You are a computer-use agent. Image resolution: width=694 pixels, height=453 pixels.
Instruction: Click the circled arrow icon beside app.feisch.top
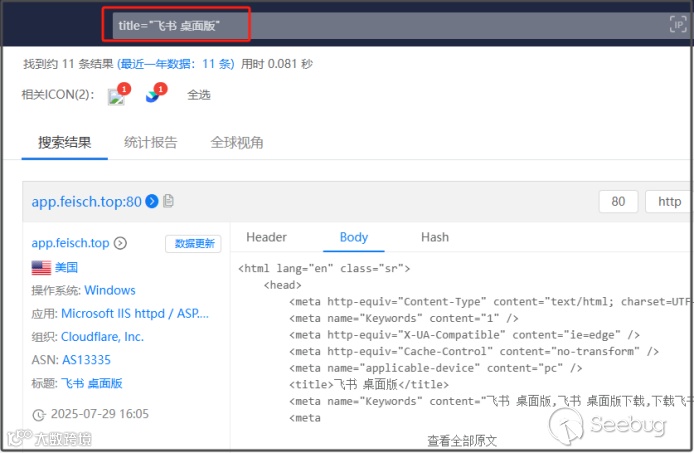coord(120,243)
